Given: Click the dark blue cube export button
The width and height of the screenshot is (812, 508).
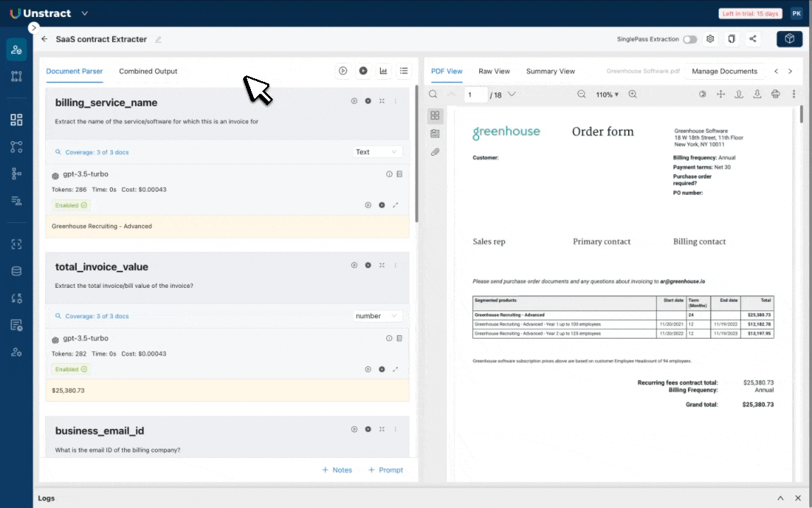Looking at the screenshot, I should click(789, 39).
